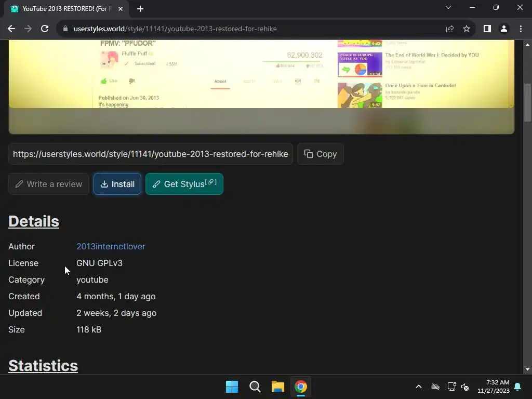The image size is (532, 399).
Task: Go back to the previous page
Action: pyautogui.click(x=11, y=29)
